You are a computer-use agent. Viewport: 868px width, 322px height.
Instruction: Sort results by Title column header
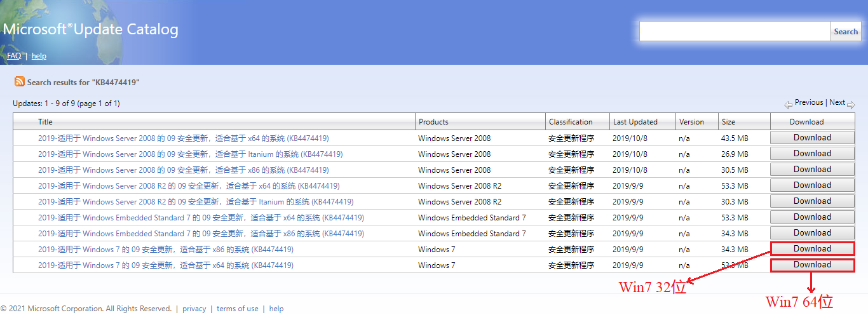(x=45, y=122)
